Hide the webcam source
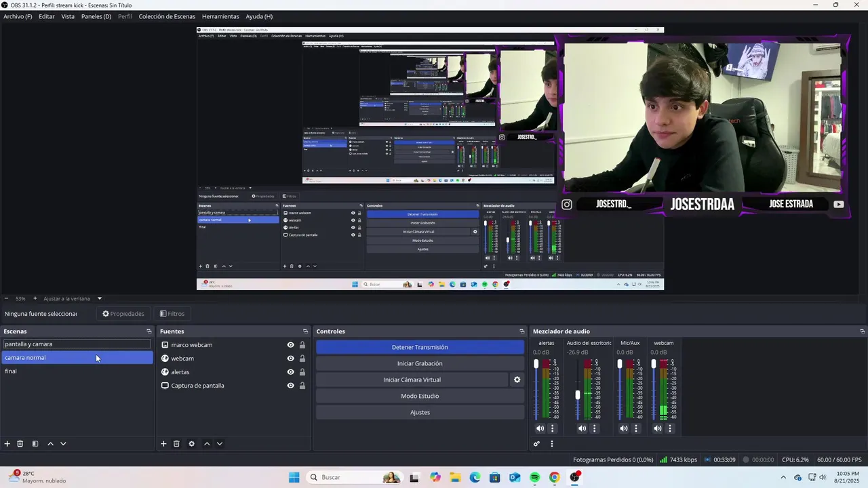 (290, 359)
